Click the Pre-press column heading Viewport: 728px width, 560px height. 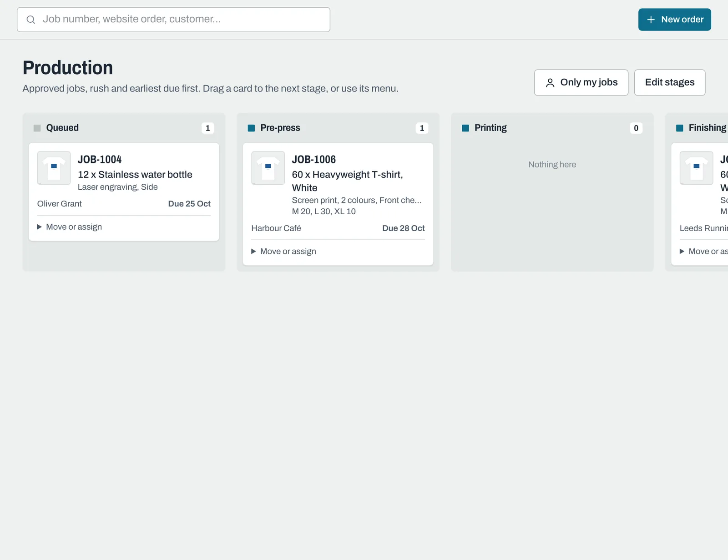pyautogui.click(x=280, y=128)
